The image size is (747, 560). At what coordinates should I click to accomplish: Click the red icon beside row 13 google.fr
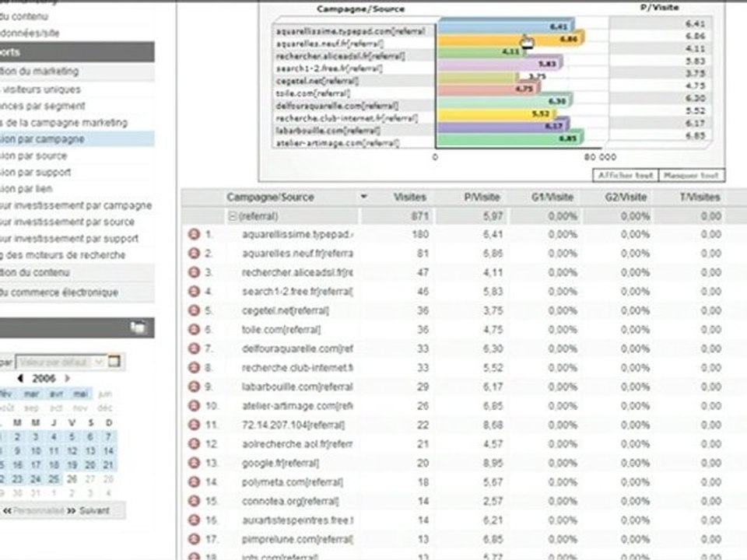point(194,463)
